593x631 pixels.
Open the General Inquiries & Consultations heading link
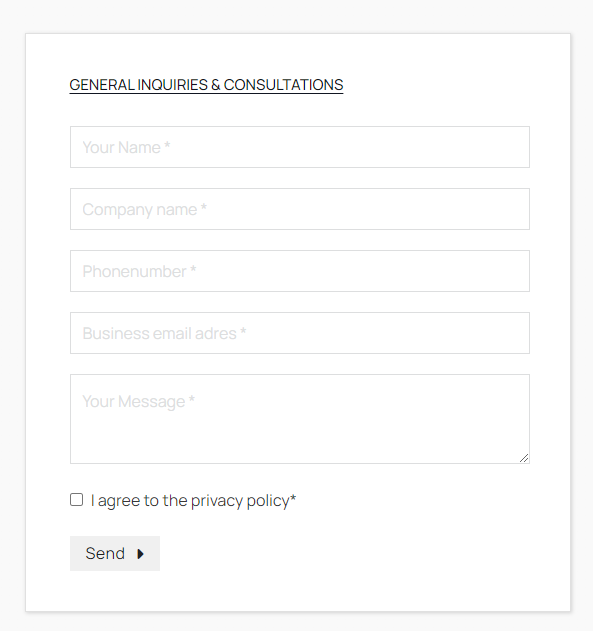point(206,85)
